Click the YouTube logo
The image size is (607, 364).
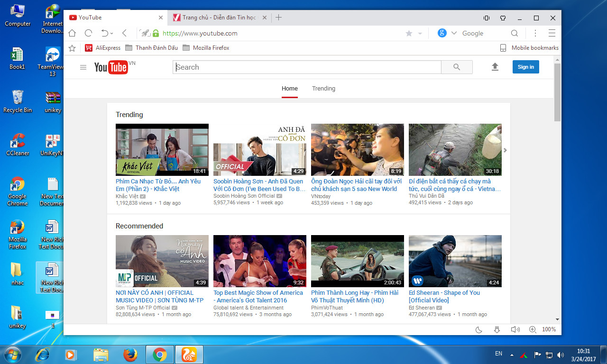(x=111, y=67)
